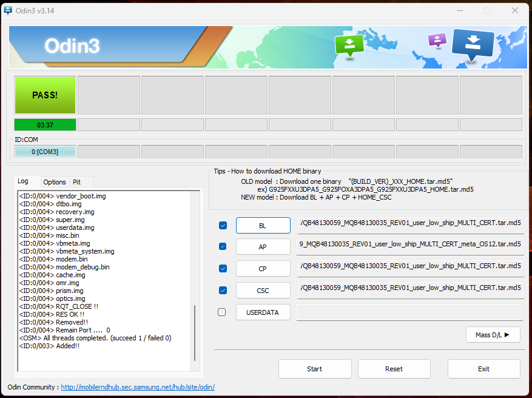This screenshot has width=532, height=398.
Task: Browse for an AP file
Action: point(263,247)
